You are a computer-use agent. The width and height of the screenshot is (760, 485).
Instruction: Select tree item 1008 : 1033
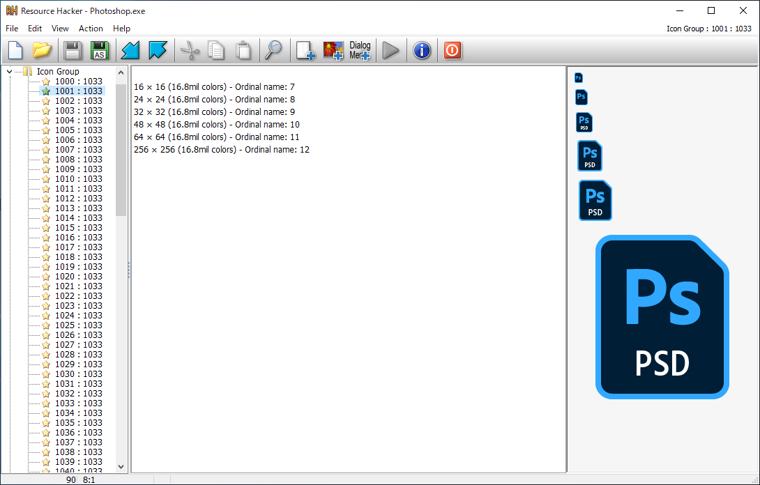click(x=79, y=159)
